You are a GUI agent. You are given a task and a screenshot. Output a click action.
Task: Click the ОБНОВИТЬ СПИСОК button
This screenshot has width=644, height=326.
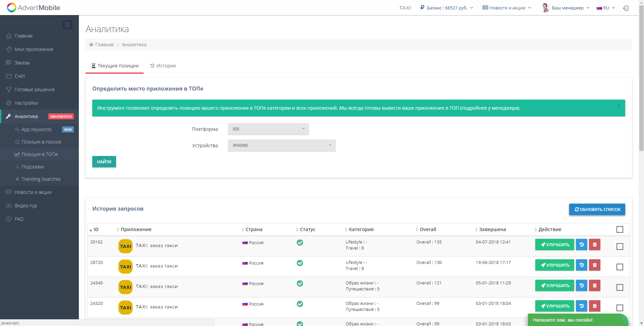point(597,209)
